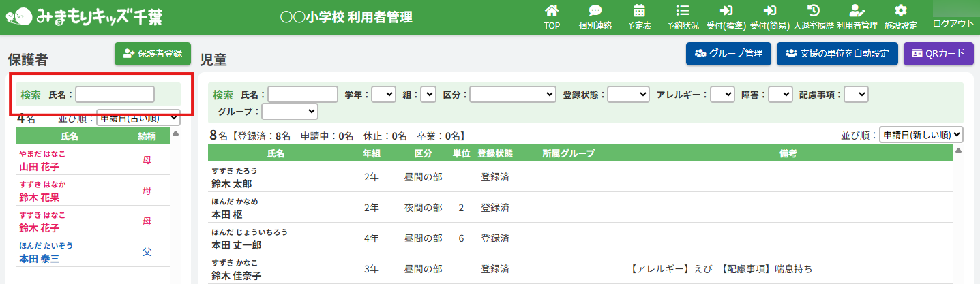Open 入退室履歴 history icon
Image resolution: width=980 pixels, height=284 pixels.
pos(813,11)
